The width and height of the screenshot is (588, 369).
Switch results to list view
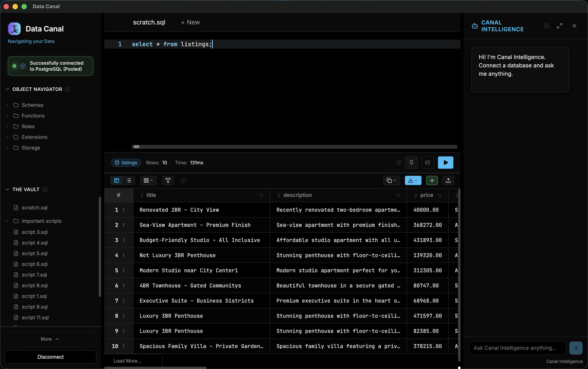(x=129, y=180)
